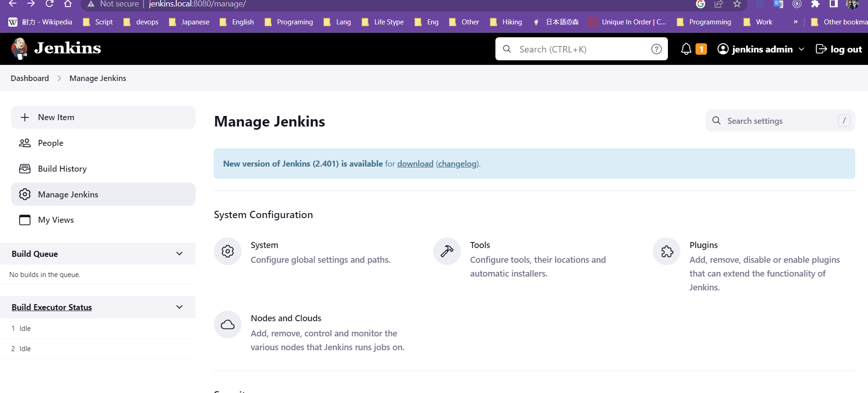Click the My Views window icon
The height and width of the screenshot is (393, 868).
coord(25,220)
